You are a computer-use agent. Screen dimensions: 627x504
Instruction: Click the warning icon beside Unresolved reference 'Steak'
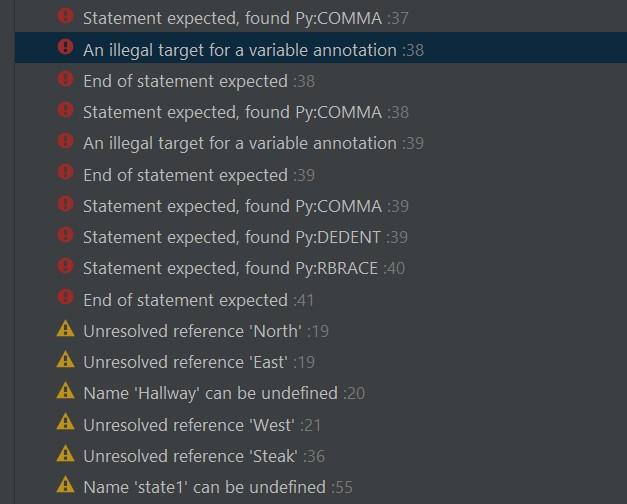pyautogui.click(x=66, y=454)
